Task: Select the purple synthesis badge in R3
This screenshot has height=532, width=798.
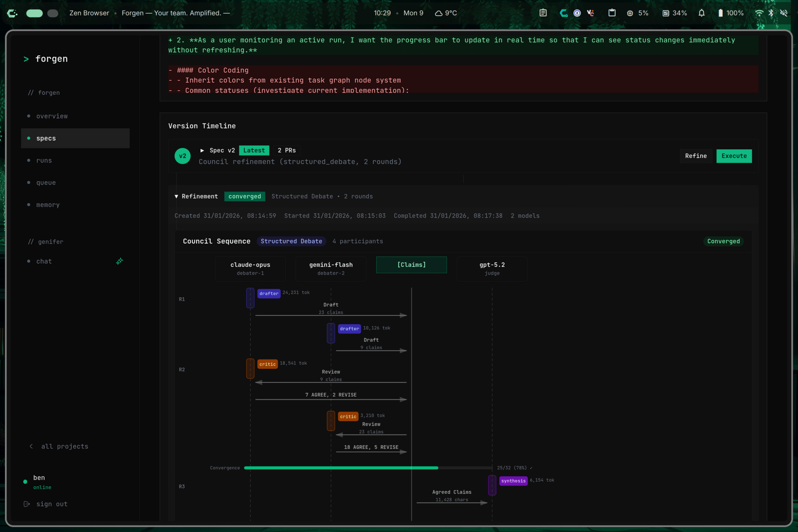Action: 513,481
